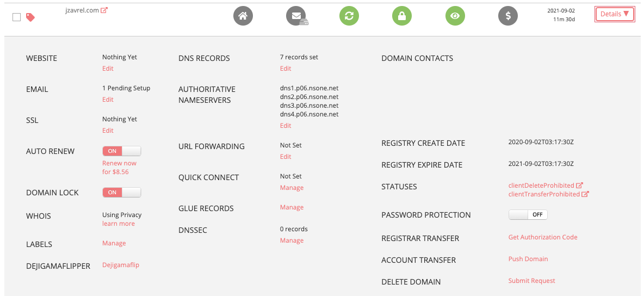644x296 pixels.
Task: Manage the Glue Records
Action: click(x=292, y=207)
